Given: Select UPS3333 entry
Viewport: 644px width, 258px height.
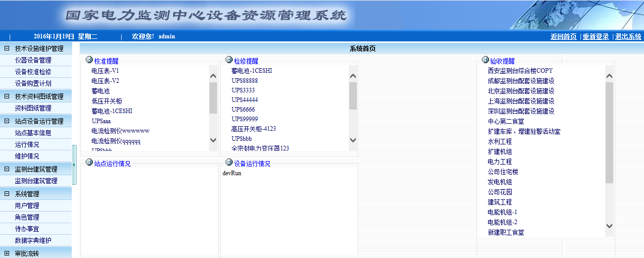Looking at the screenshot, I should (x=243, y=90).
